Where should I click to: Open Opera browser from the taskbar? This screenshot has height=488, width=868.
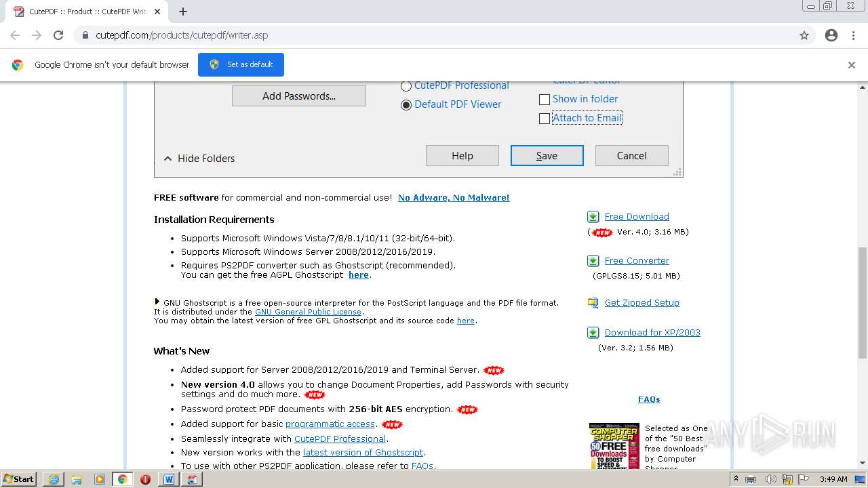(146, 479)
